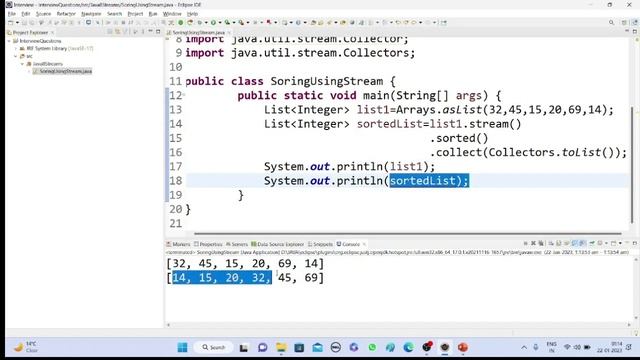This screenshot has height=360, width=640.
Task: Open the Coverage dropdown arrow
Action: (234, 22)
